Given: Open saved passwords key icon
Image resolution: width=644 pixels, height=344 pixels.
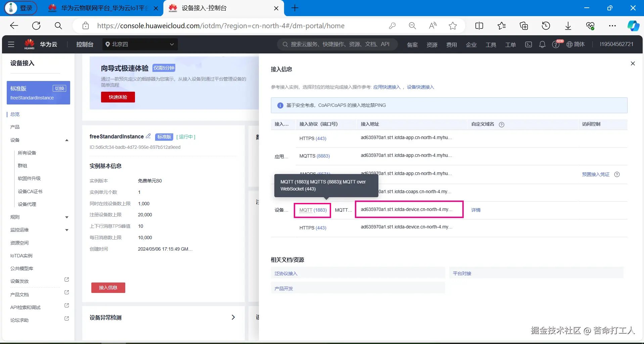Looking at the screenshot, I should (392, 26).
